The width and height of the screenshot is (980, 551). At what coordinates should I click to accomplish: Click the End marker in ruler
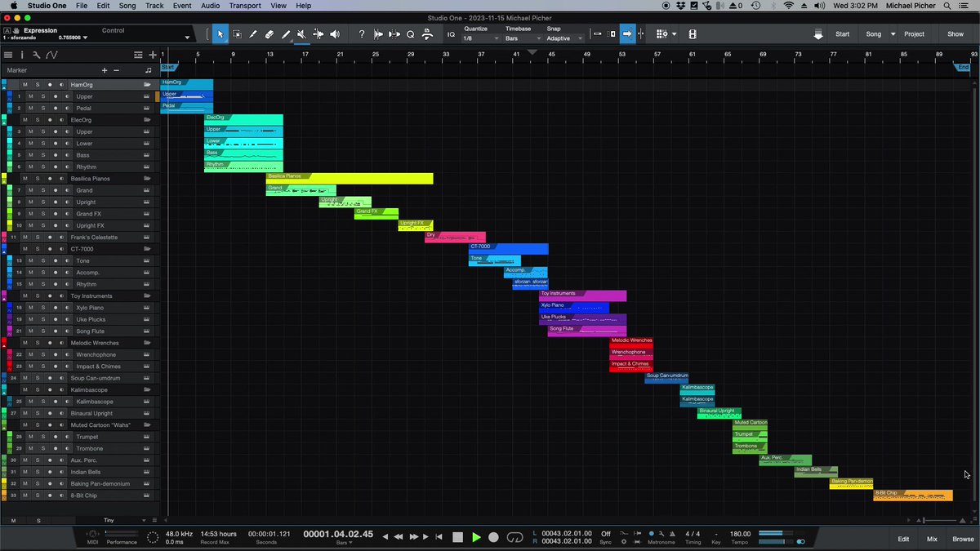point(964,68)
